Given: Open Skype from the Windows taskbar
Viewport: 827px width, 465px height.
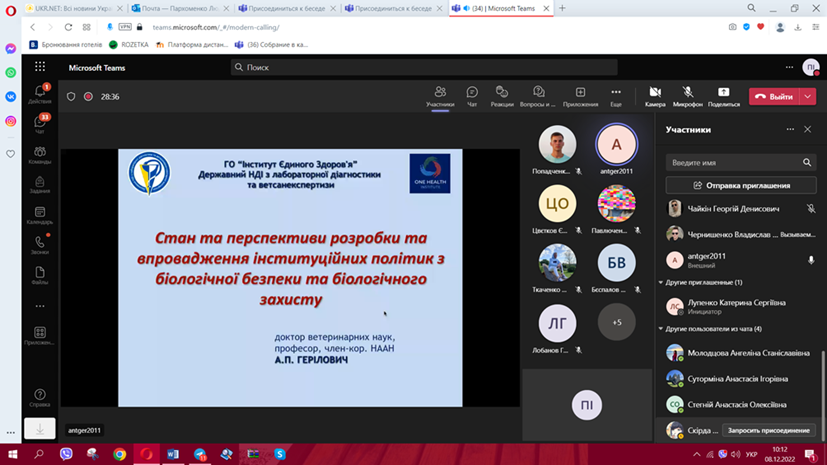Looking at the screenshot, I should [280, 454].
